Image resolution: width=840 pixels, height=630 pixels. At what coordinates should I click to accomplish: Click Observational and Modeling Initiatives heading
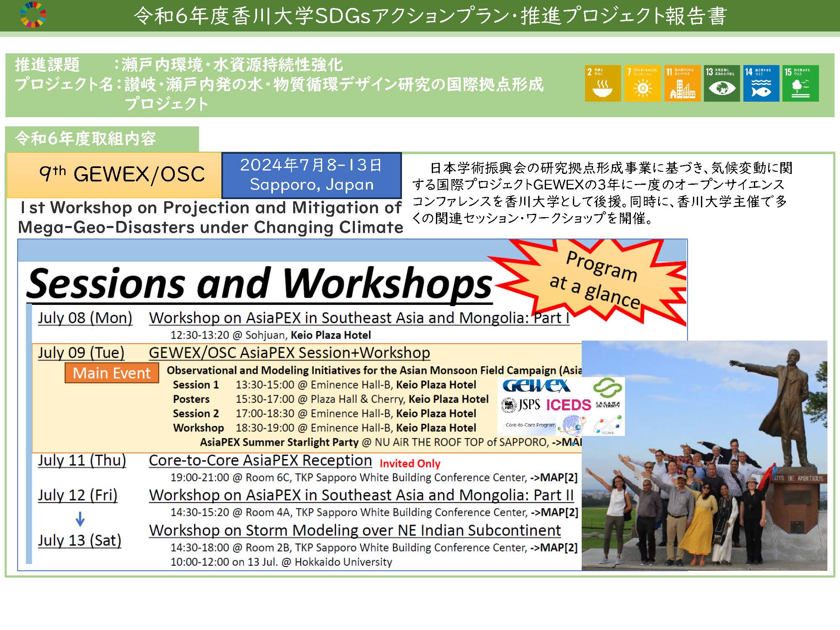[x=374, y=371]
